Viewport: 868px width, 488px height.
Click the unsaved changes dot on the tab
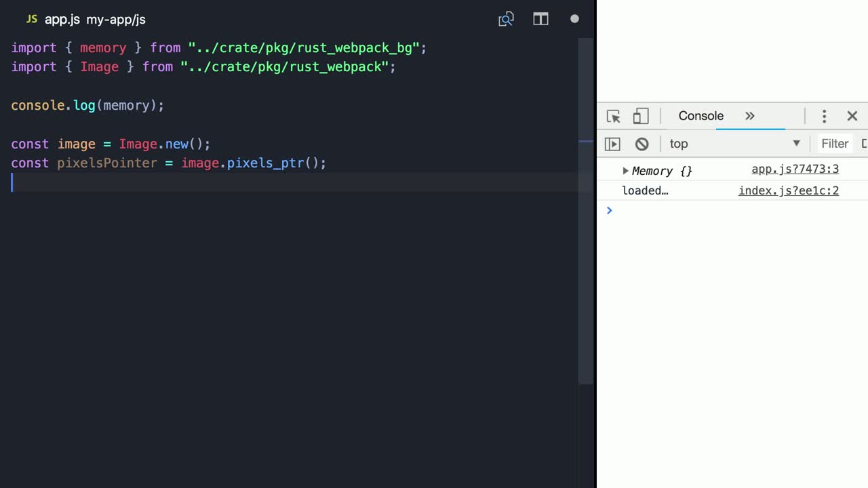click(574, 20)
